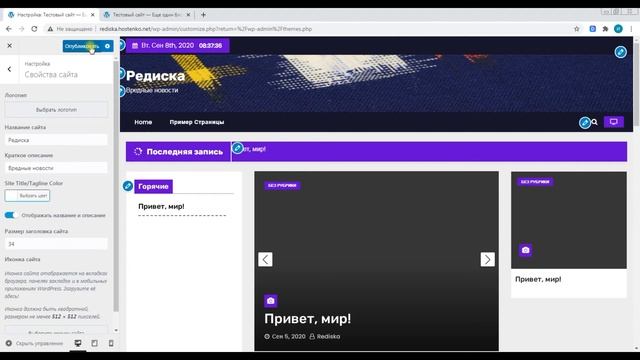Open a new browser tab
This screenshot has height=360, width=640.
tap(203, 15)
